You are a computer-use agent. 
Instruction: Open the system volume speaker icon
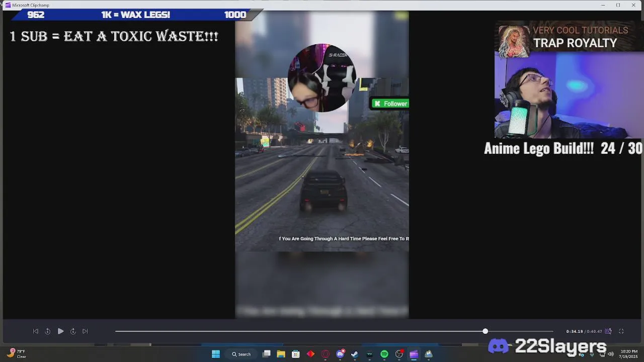(611, 354)
